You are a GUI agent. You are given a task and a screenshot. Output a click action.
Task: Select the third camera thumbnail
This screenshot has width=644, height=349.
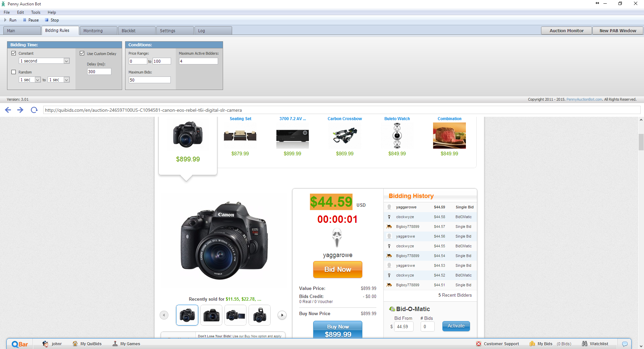point(235,315)
